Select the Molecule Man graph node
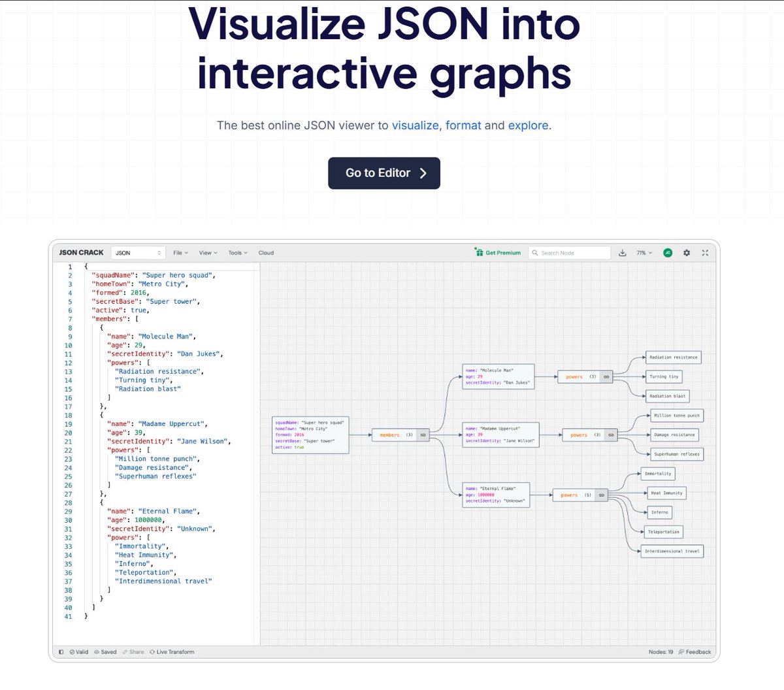Viewport: 784px width, 690px height. (498, 377)
